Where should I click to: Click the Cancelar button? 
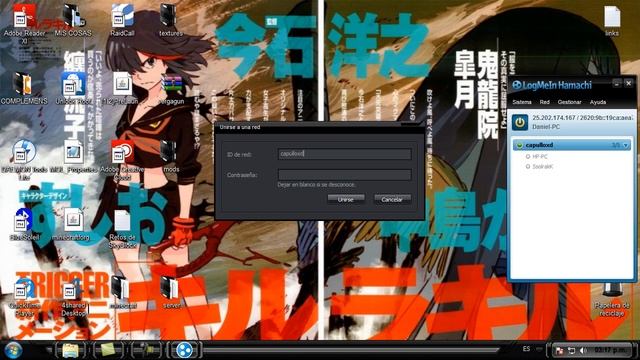point(392,199)
